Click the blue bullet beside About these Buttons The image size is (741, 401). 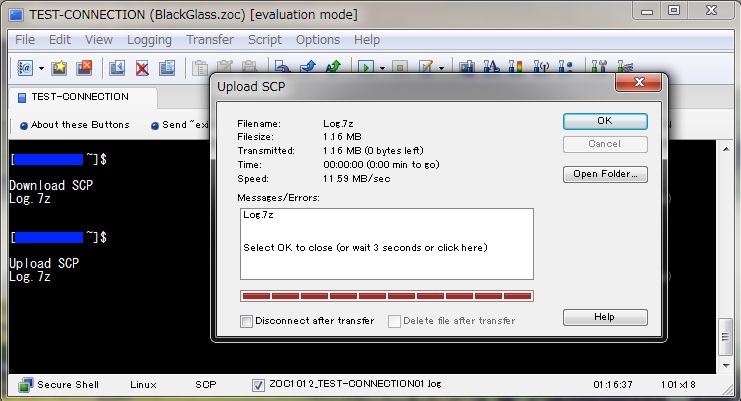[24, 126]
